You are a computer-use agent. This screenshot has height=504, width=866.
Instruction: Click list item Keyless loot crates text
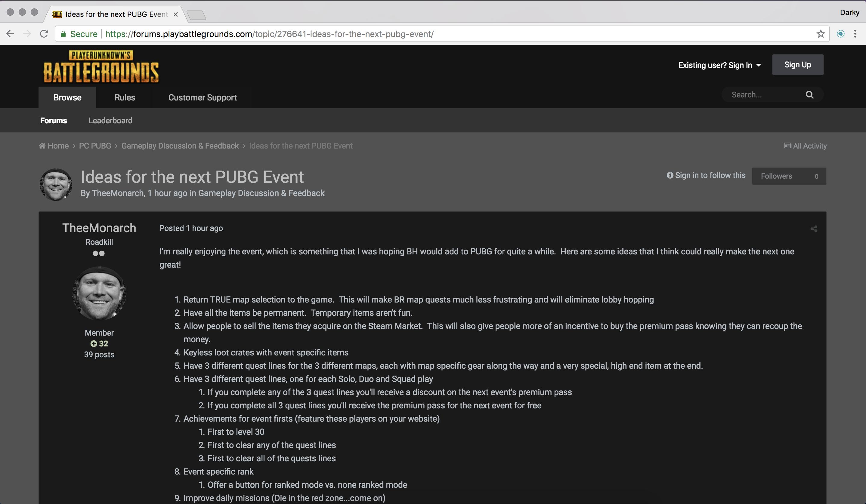[266, 353]
